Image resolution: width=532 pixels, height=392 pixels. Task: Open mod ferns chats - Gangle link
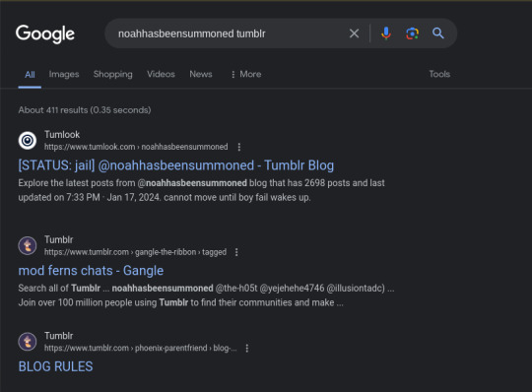(x=91, y=271)
